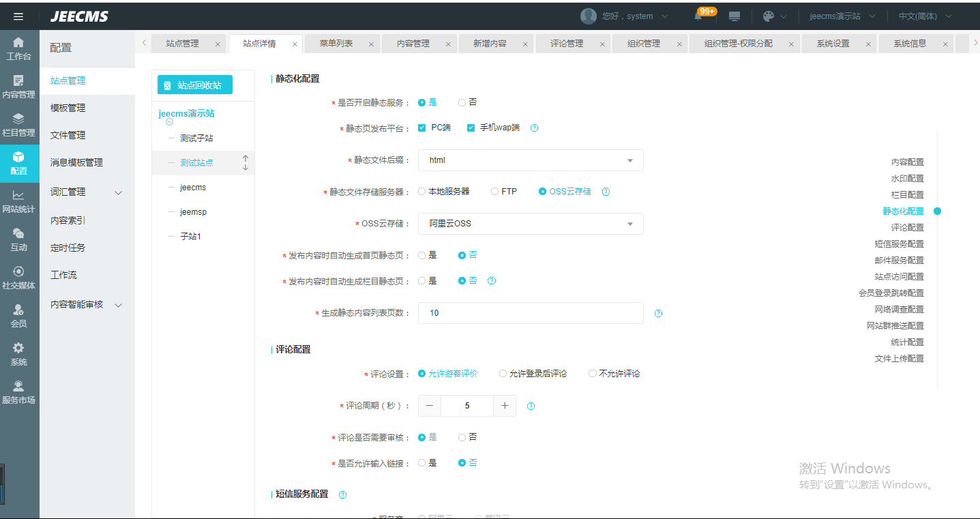Expand 词汇管理 submenu
Viewport: 980px width, 519px height.
[x=87, y=192]
